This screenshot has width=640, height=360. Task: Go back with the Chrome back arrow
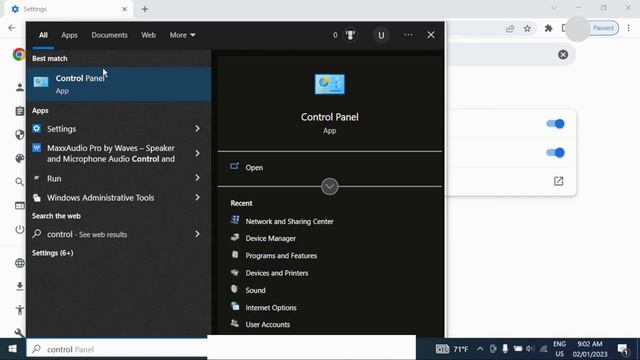(x=12, y=28)
